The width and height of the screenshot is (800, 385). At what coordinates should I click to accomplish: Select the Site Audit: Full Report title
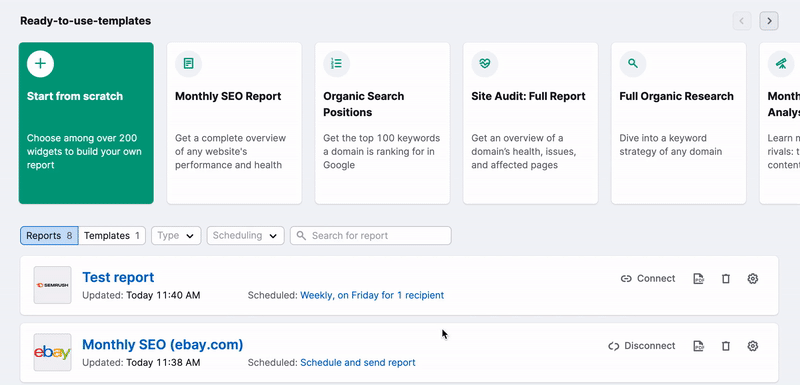[528, 96]
